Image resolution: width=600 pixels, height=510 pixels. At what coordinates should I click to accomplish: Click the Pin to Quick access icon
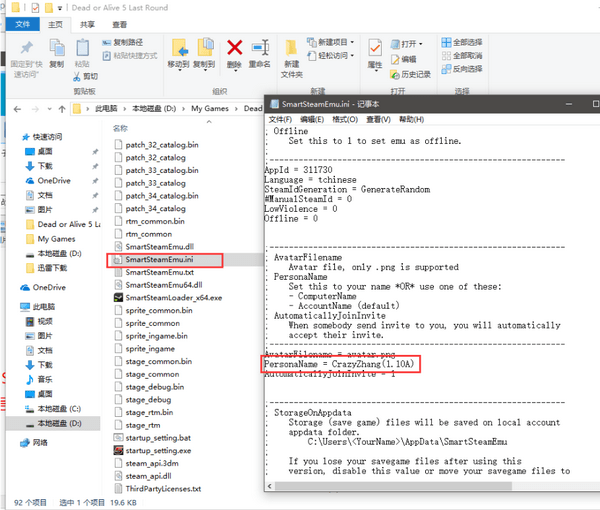pos(26,47)
